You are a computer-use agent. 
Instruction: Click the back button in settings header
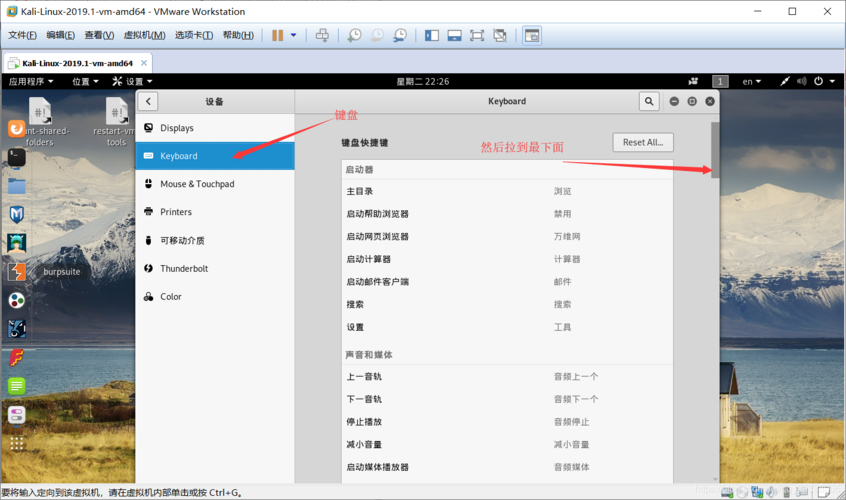(148, 101)
